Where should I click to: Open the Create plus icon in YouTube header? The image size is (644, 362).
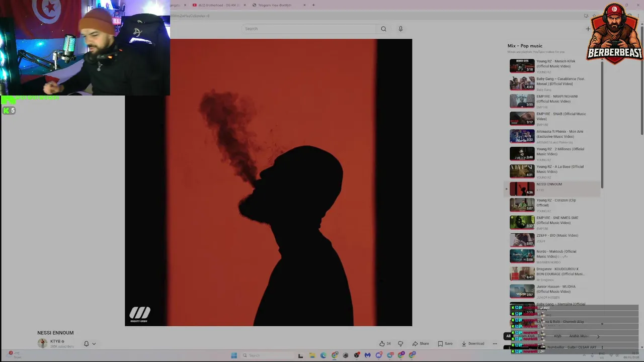tap(588, 29)
